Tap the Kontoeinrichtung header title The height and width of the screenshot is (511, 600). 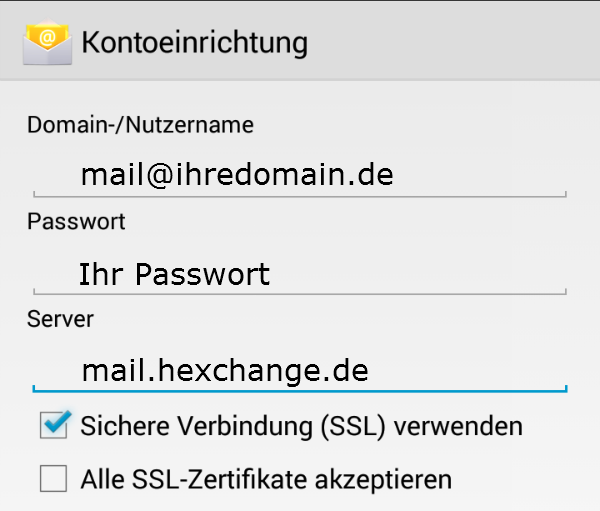pos(195,43)
